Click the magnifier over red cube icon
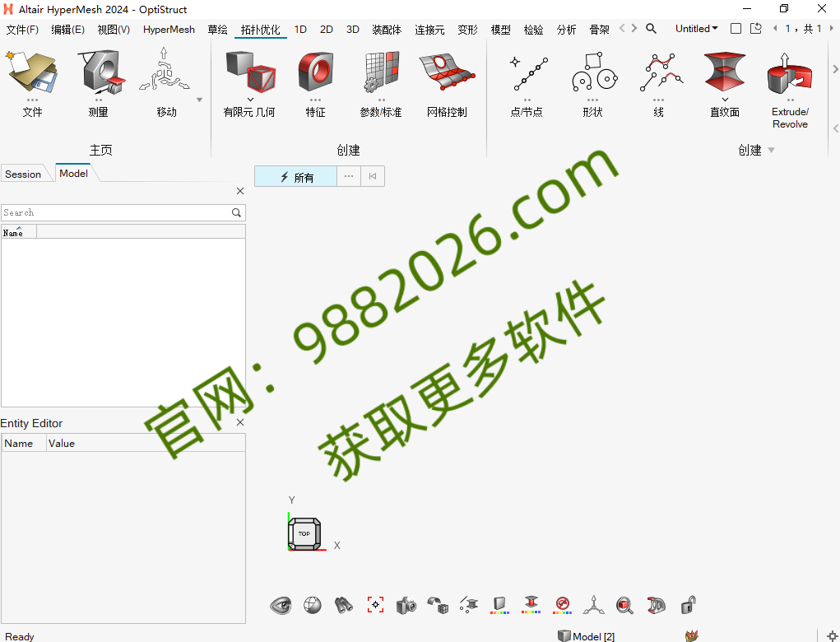The width and height of the screenshot is (840, 642). [624, 606]
